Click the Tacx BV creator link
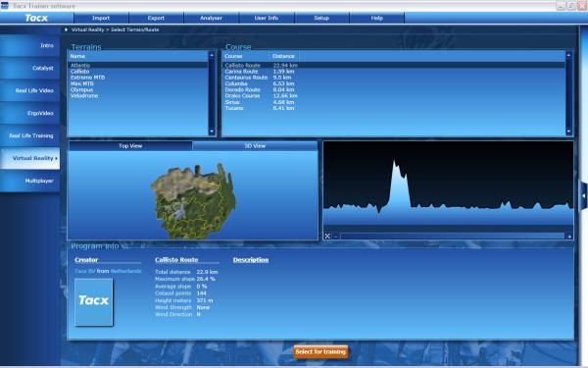The width and height of the screenshot is (588, 368). click(84, 271)
